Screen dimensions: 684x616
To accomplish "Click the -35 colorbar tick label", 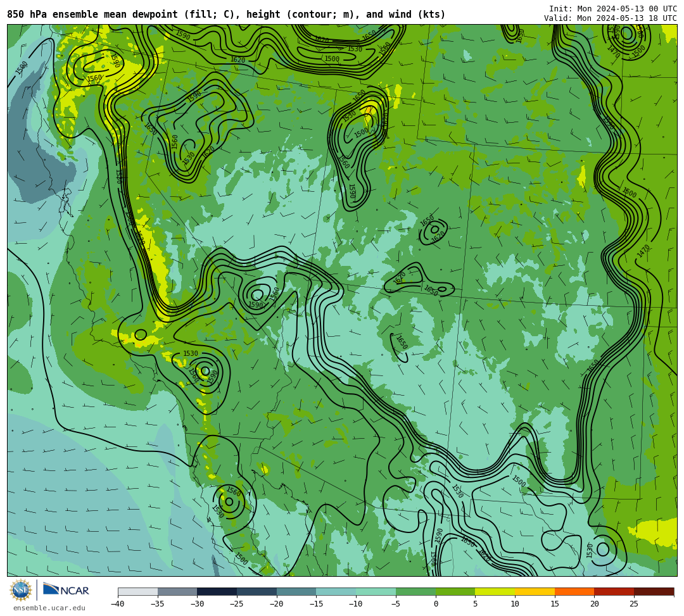I will pyautogui.click(x=157, y=604).
